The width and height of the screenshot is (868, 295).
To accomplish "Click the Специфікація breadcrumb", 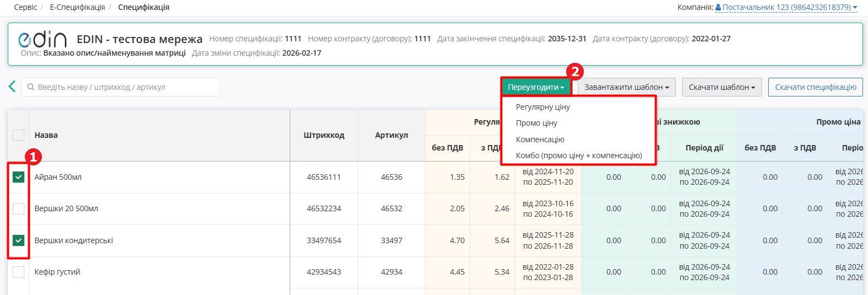I will coord(143,7).
